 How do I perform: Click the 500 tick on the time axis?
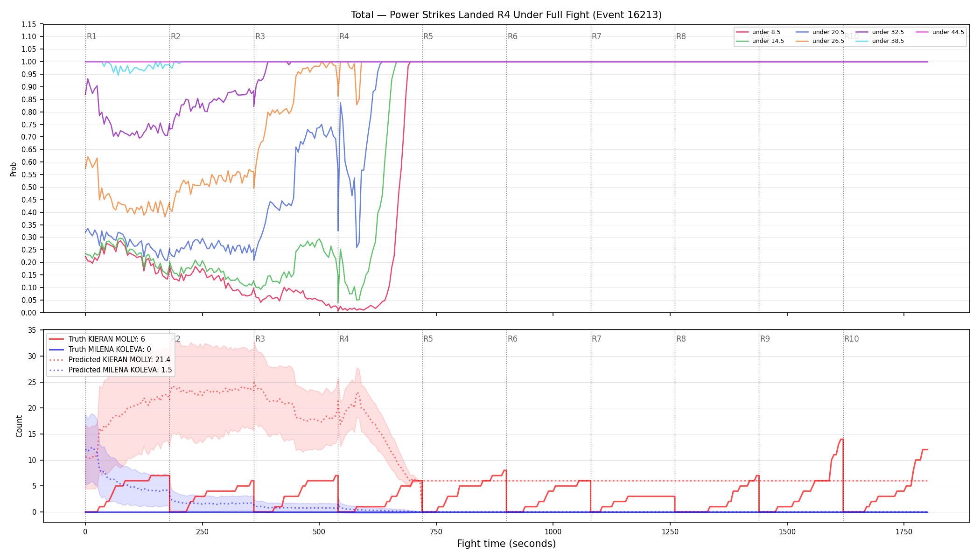319,532
